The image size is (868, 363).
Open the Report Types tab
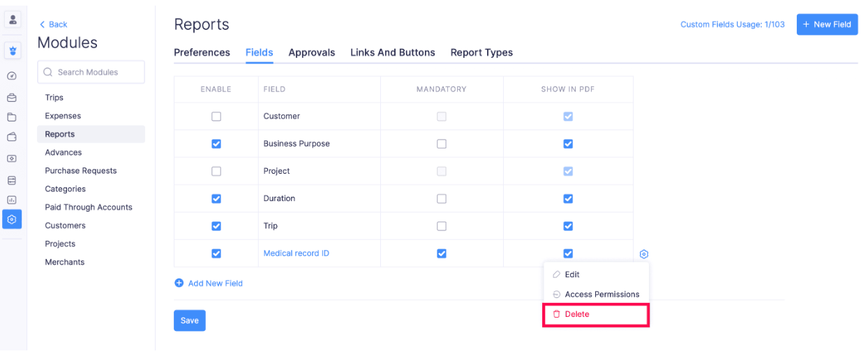[481, 52]
